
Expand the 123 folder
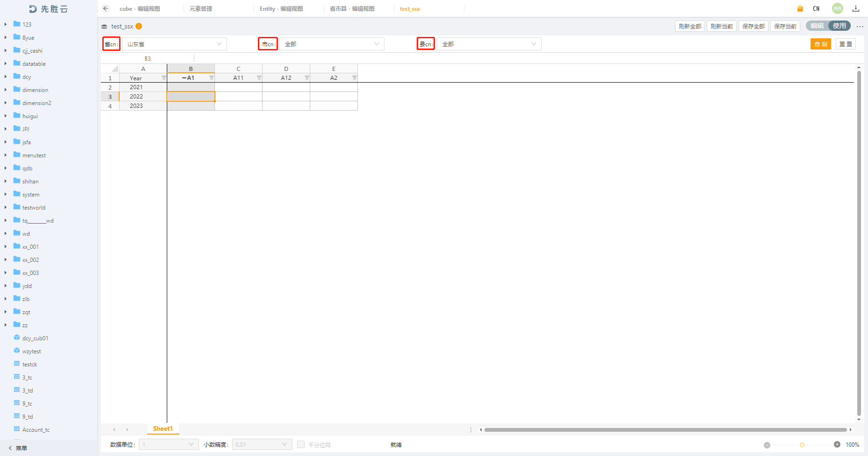coord(5,24)
